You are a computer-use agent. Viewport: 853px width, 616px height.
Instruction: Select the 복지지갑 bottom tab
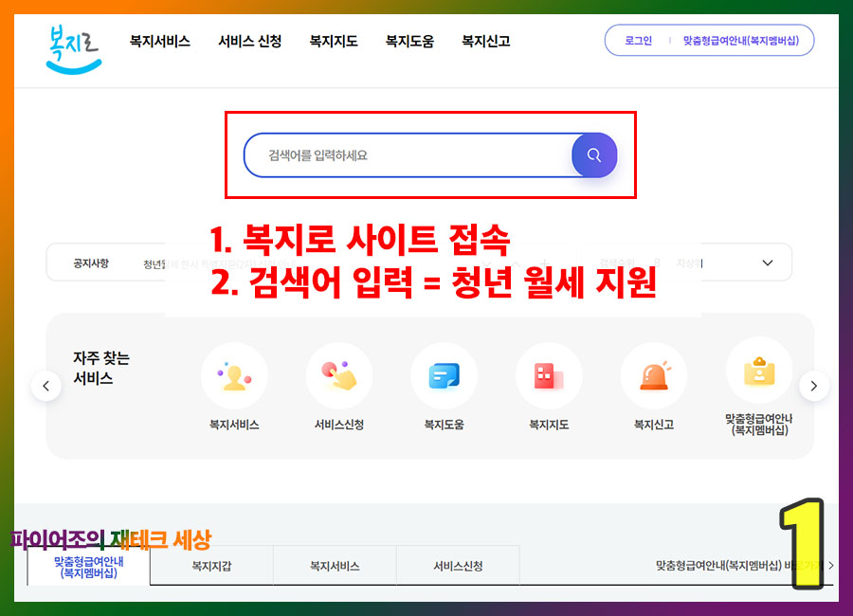click(211, 566)
